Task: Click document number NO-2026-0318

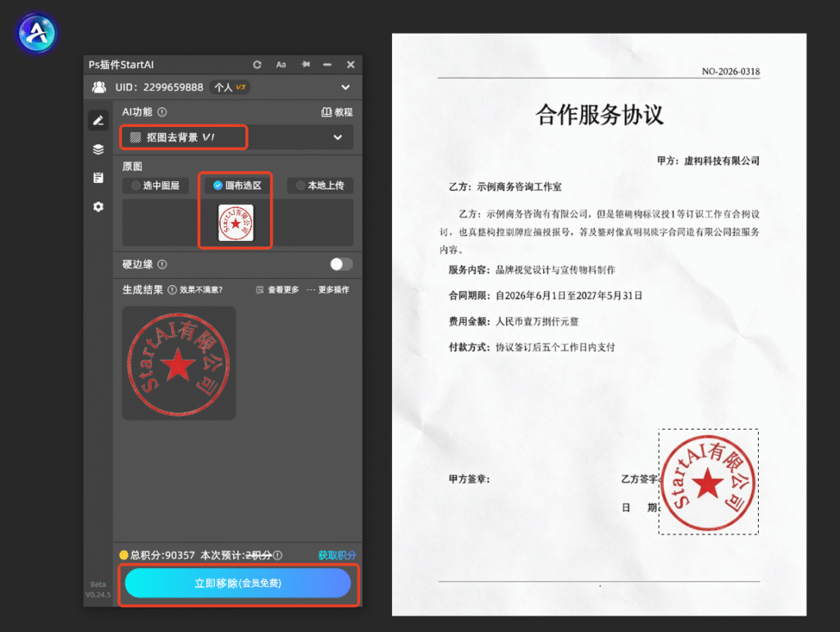Action: (731, 71)
